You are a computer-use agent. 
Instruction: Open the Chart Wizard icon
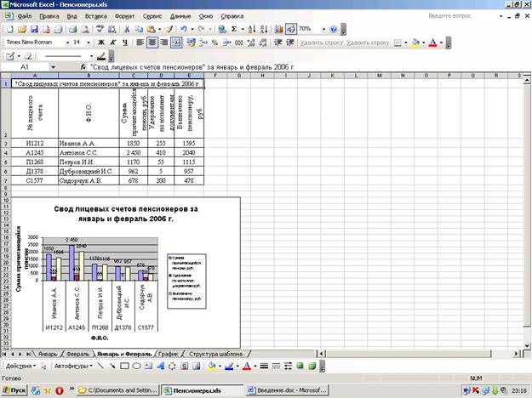[x=280, y=29]
